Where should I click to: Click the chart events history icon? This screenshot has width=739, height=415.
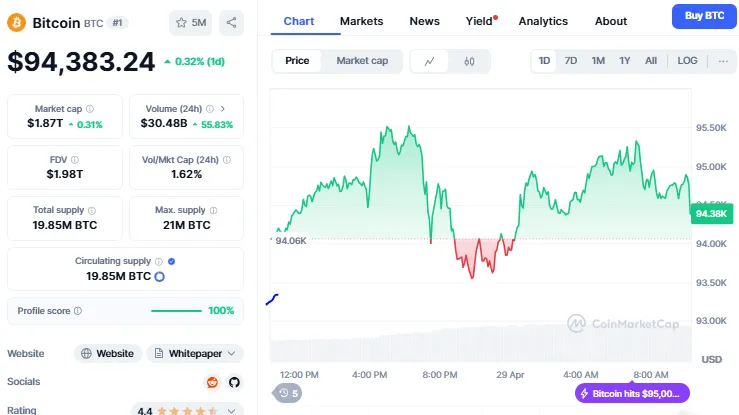coord(289,393)
